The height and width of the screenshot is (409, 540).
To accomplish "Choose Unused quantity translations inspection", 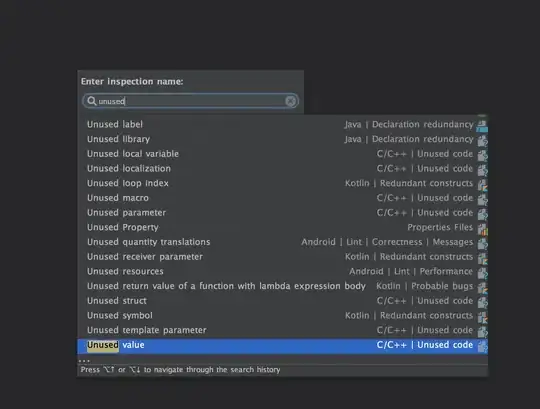I will tap(282, 242).
